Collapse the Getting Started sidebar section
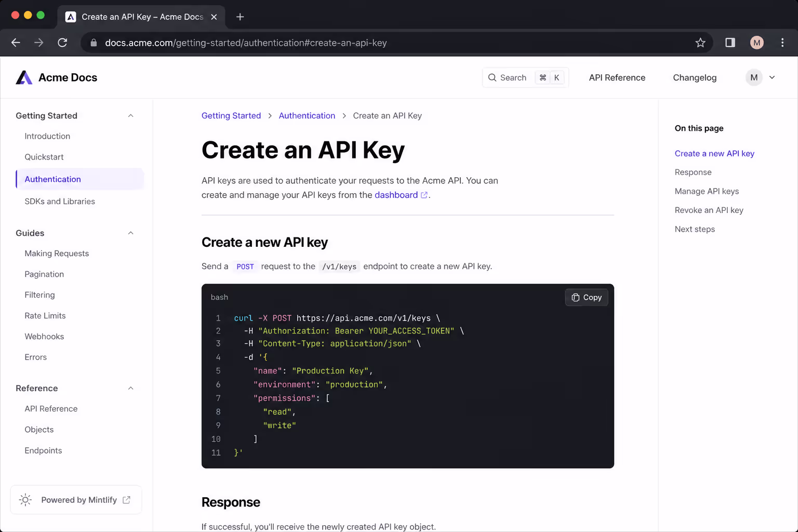The image size is (798, 532). [x=131, y=115]
